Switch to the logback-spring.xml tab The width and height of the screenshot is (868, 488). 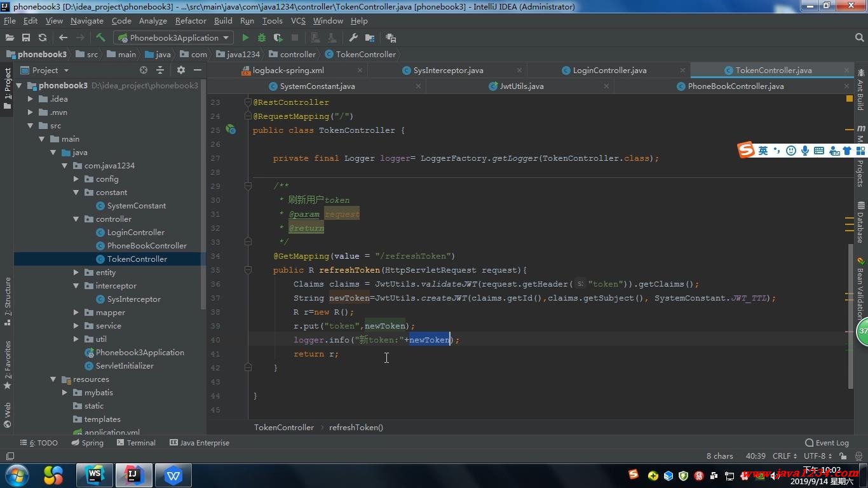click(x=288, y=70)
